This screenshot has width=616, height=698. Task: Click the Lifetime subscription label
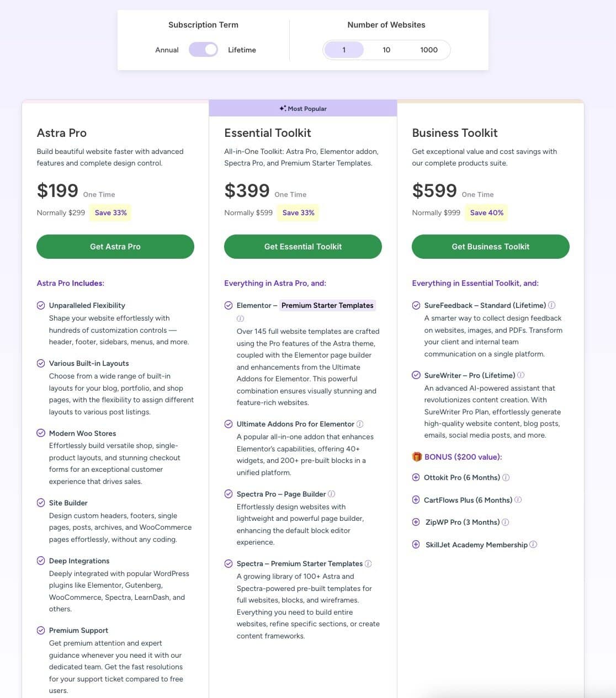tap(242, 50)
